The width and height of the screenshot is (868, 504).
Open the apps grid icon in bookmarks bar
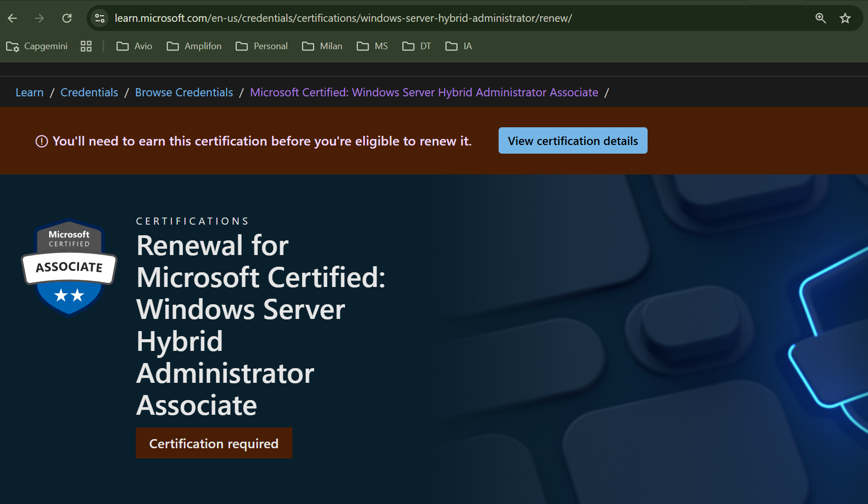pyautogui.click(x=86, y=46)
